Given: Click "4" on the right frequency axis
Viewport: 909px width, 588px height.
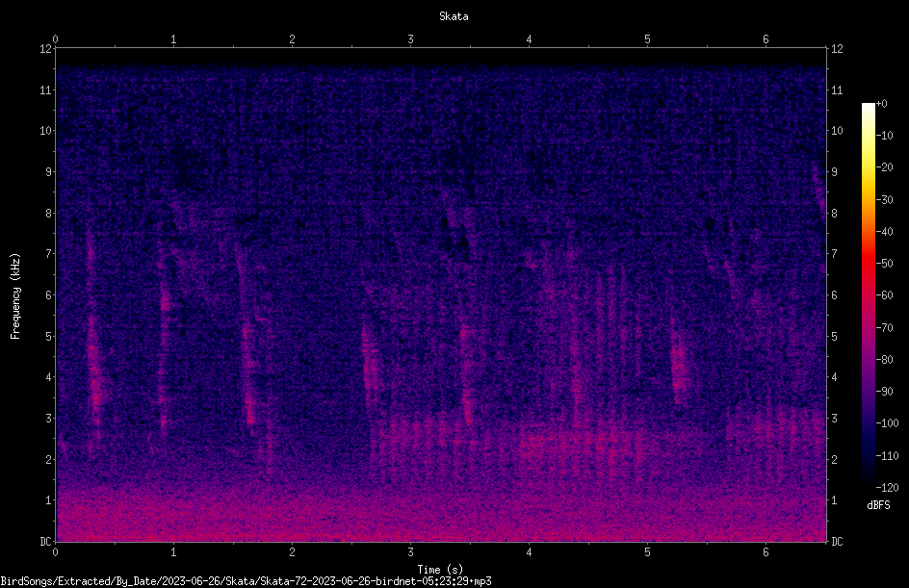Looking at the screenshot, I should coord(834,377).
